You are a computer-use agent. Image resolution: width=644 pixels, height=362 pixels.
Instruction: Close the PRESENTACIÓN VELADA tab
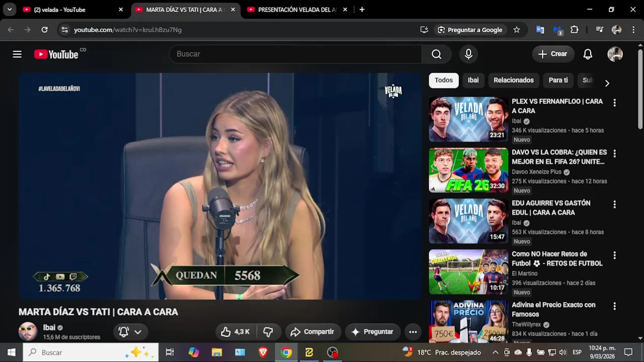click(x=345, y=10)
